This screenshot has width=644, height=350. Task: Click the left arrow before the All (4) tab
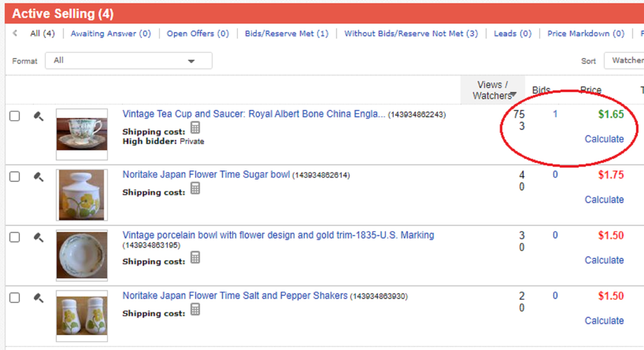[x=15, y=33]
